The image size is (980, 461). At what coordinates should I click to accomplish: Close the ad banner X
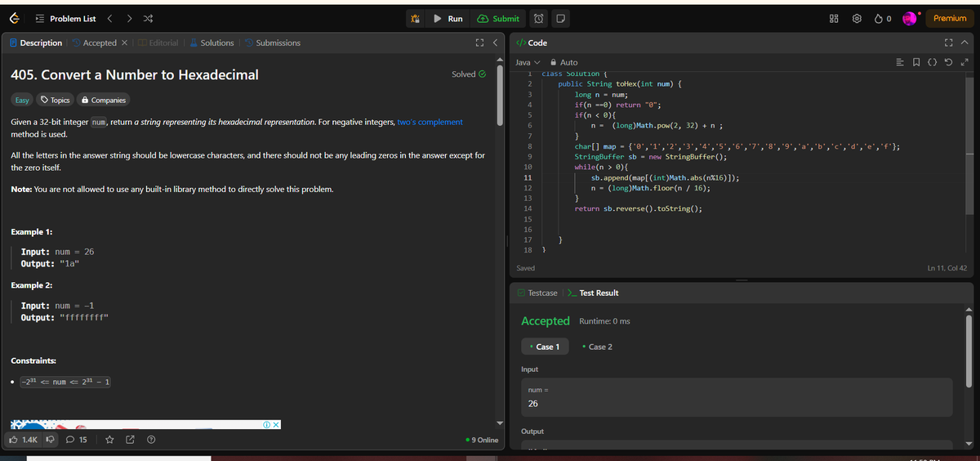coord(276,425)
